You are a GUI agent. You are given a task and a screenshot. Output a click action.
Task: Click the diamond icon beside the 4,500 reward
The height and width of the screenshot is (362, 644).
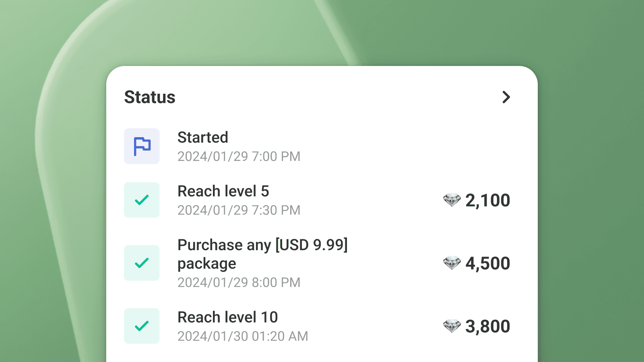click(452, 263)
